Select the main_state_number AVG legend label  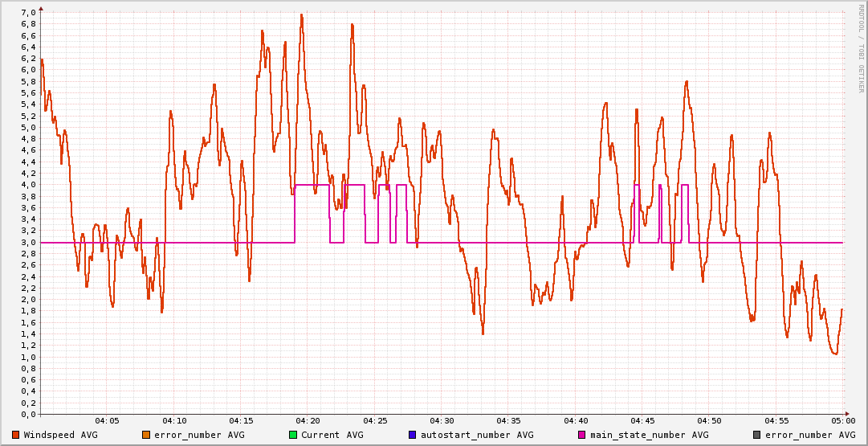pos(649,435)
